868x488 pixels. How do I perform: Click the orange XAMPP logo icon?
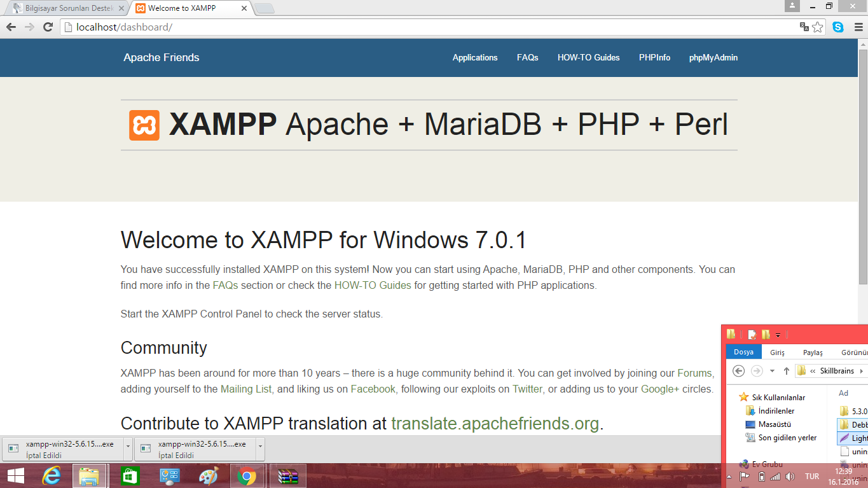pyautogui.click(x=144, y=125)
